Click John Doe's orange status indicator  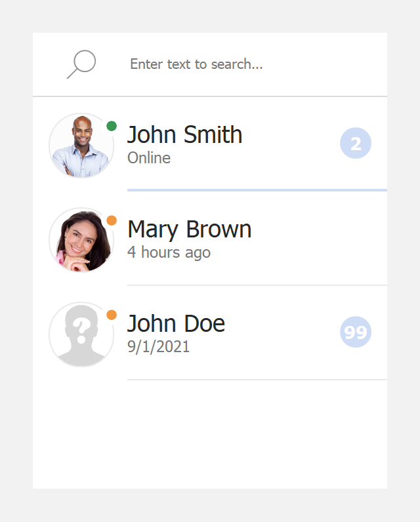coord(112,315)
